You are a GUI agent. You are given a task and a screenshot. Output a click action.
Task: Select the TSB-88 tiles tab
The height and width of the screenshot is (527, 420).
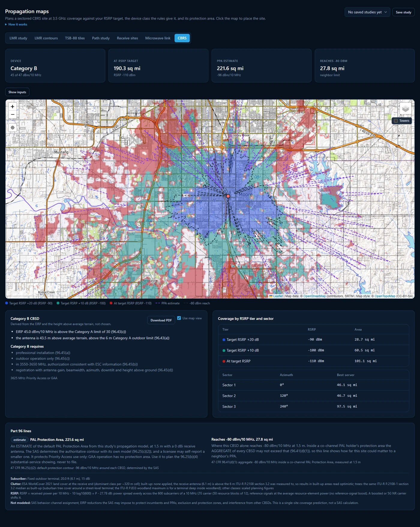point(75,38)
